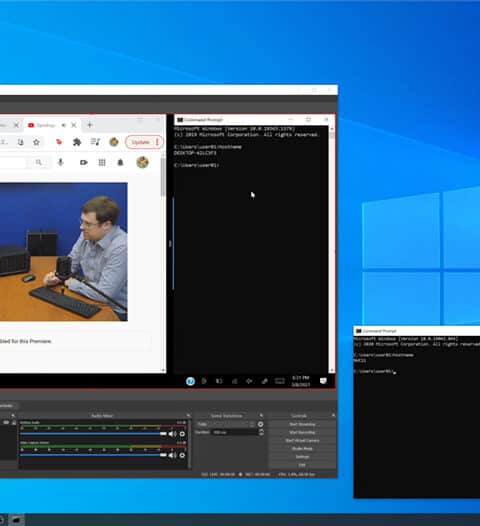Open the browser media controls icon
480x526 pixels.
pos(95,142)
